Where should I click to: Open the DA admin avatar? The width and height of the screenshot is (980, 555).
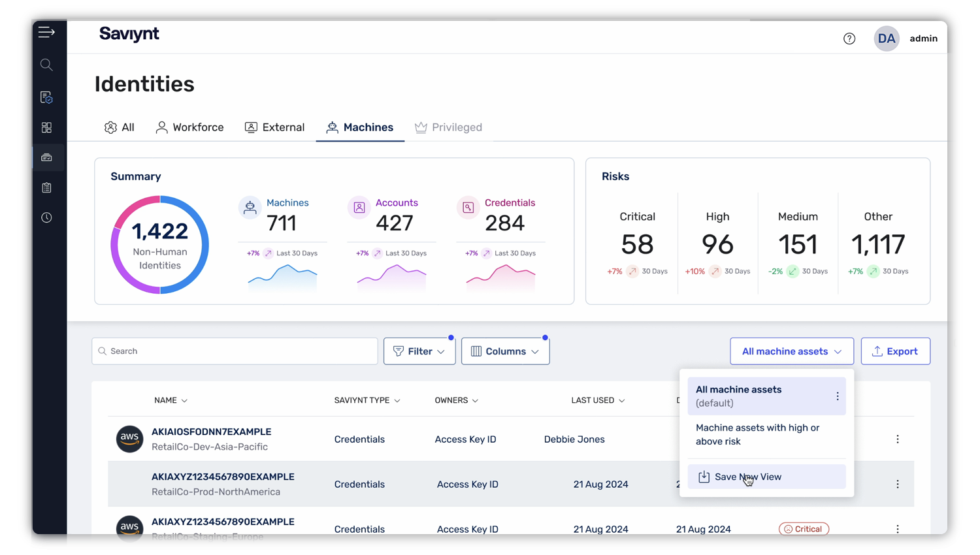(x=887, y=39)
